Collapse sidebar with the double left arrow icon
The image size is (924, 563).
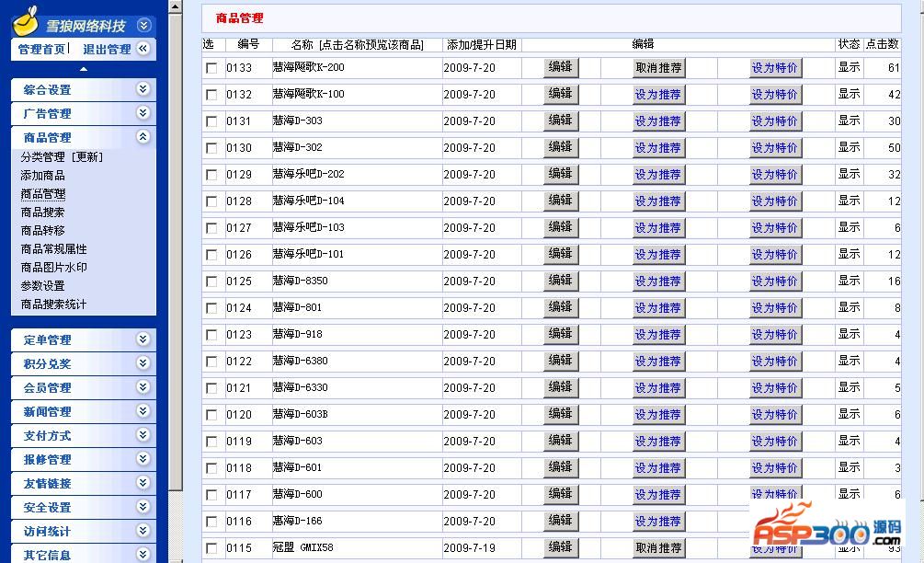point(143,49)
